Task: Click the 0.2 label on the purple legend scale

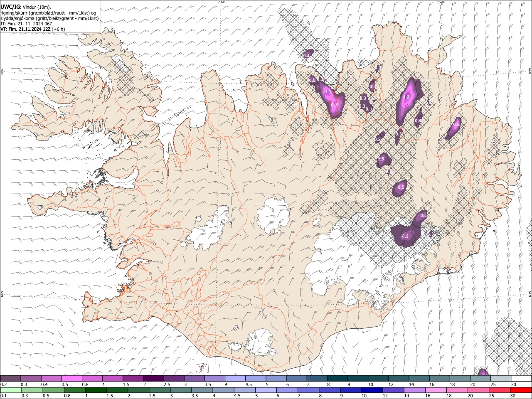Action: (x=3, y=384)
